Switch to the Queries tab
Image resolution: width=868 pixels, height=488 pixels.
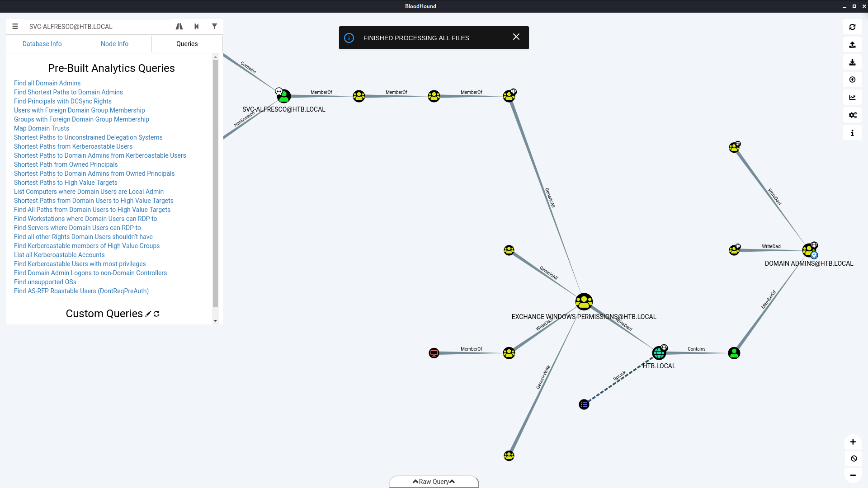[187, 44]
